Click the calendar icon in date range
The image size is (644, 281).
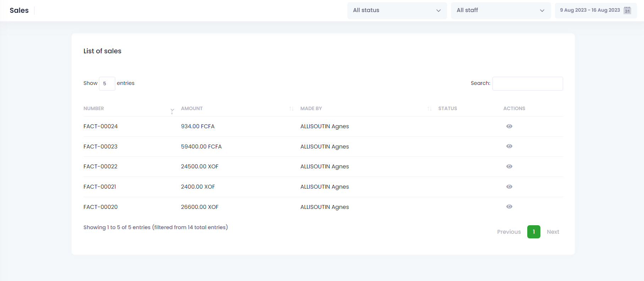point(627,10)
